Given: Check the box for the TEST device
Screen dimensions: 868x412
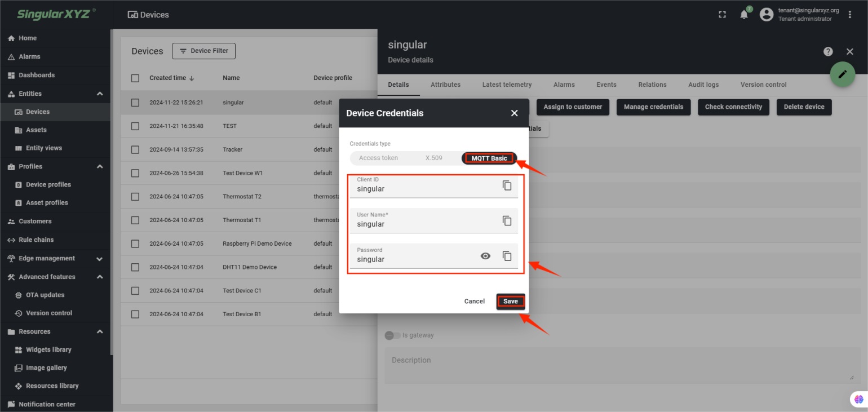Looking at the screenshot, I should [x=135, y=126].
